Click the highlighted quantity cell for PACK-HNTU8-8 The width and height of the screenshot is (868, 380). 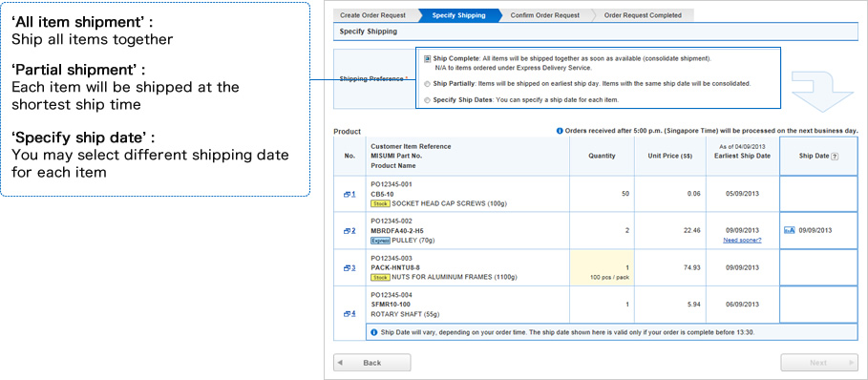coord(602,267)
